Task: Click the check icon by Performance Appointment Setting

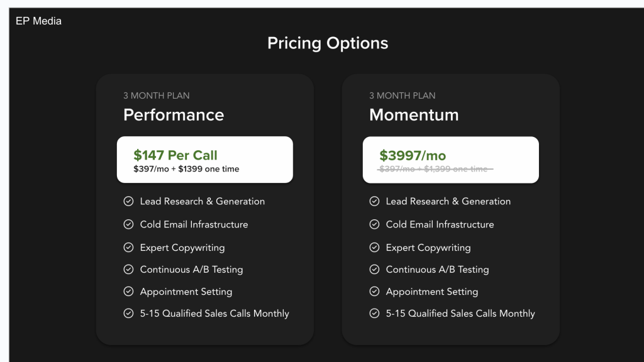Action: coord(128,291)
